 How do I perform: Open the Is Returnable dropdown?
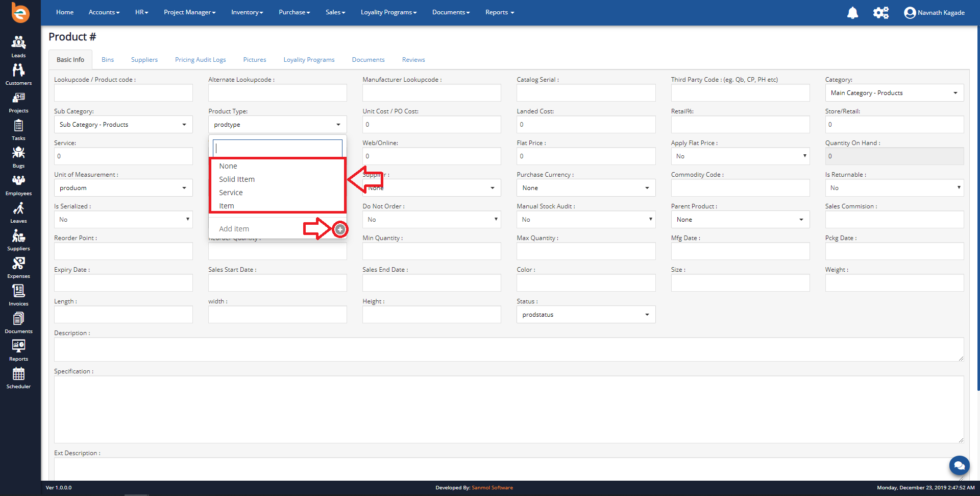(x=894, y=188)
